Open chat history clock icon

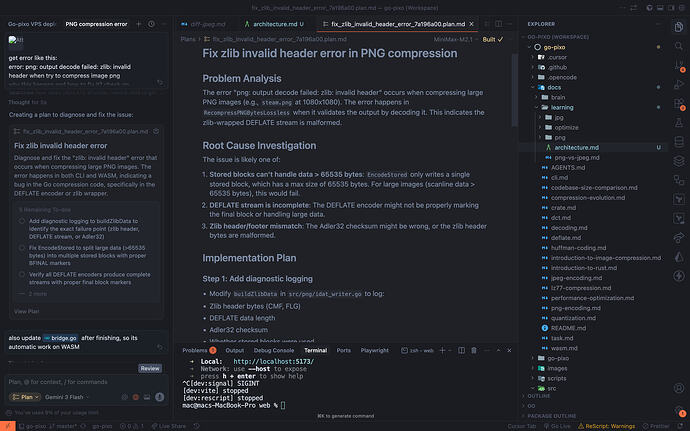(x=151, y=24)
